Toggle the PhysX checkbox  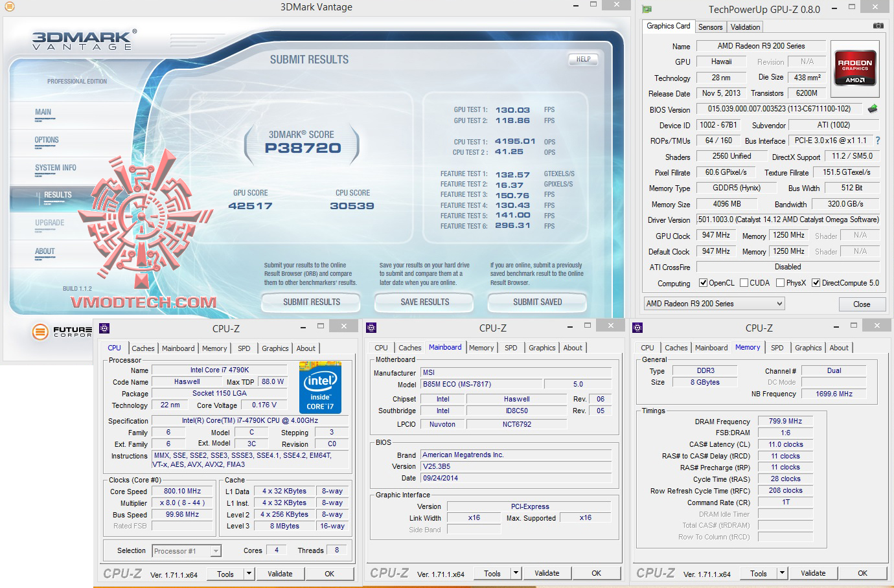[x=780, y=283]
